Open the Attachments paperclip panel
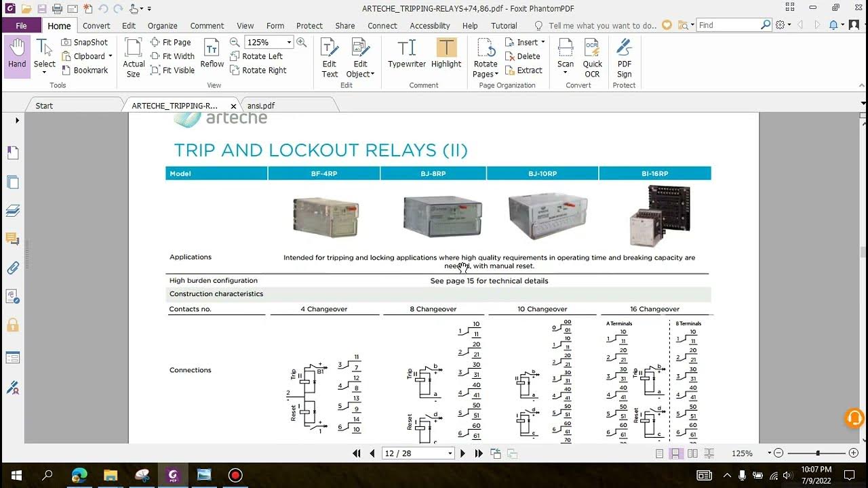The image size is (868, 488). (x=12, y=268)
